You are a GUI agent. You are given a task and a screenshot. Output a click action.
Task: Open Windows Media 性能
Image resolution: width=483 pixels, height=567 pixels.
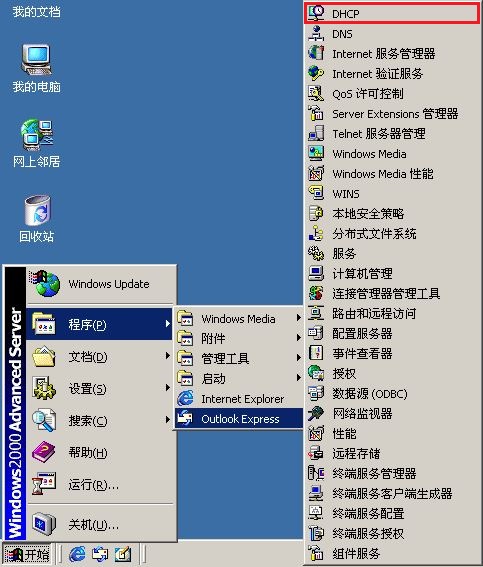click(x=392, y=174)
